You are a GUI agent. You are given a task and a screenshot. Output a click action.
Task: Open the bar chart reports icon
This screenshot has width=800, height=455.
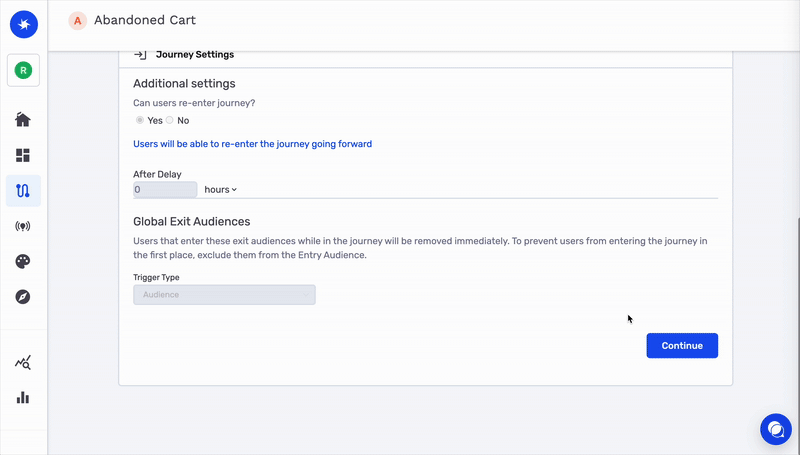[x=23, y=398]
